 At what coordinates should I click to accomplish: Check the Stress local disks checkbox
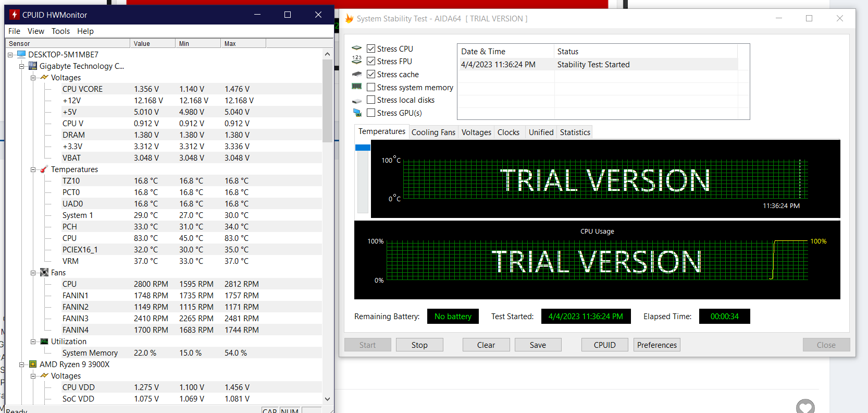tap(371, 100)
